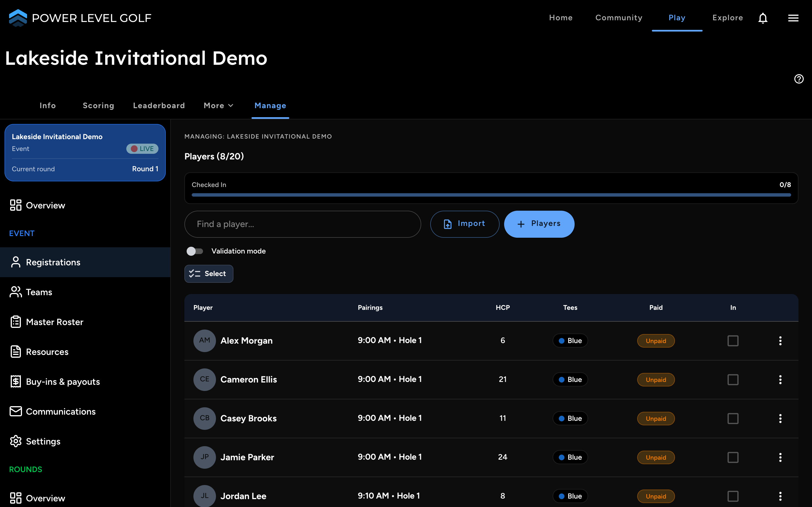This screenshot has width=812, height=507.
Task: Switch to the Leaderboard tab
Action: coord(159,106)
